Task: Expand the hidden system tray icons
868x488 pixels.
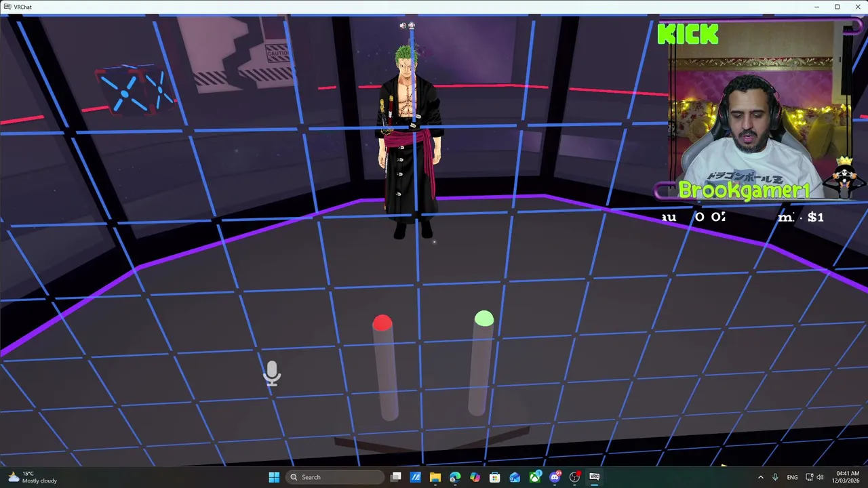Action: pyautogui.click(x=760, y=477)
